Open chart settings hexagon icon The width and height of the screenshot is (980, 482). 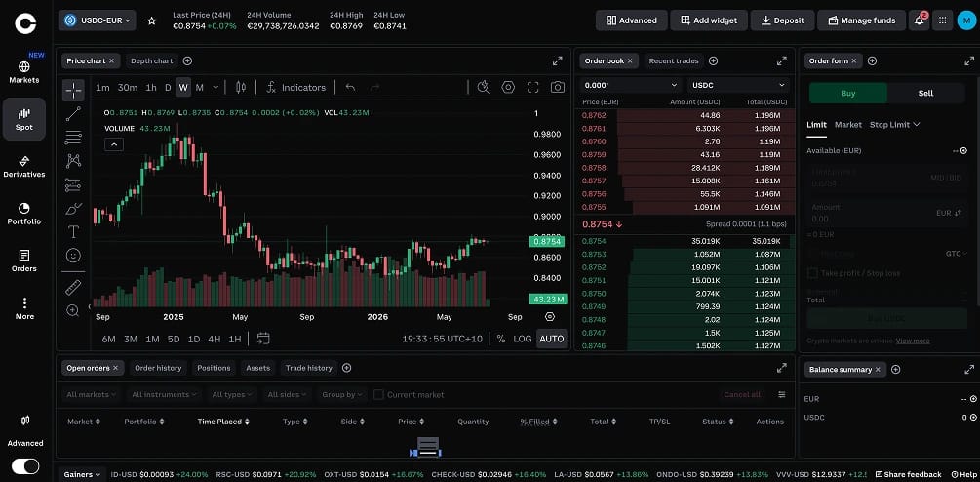508,87
